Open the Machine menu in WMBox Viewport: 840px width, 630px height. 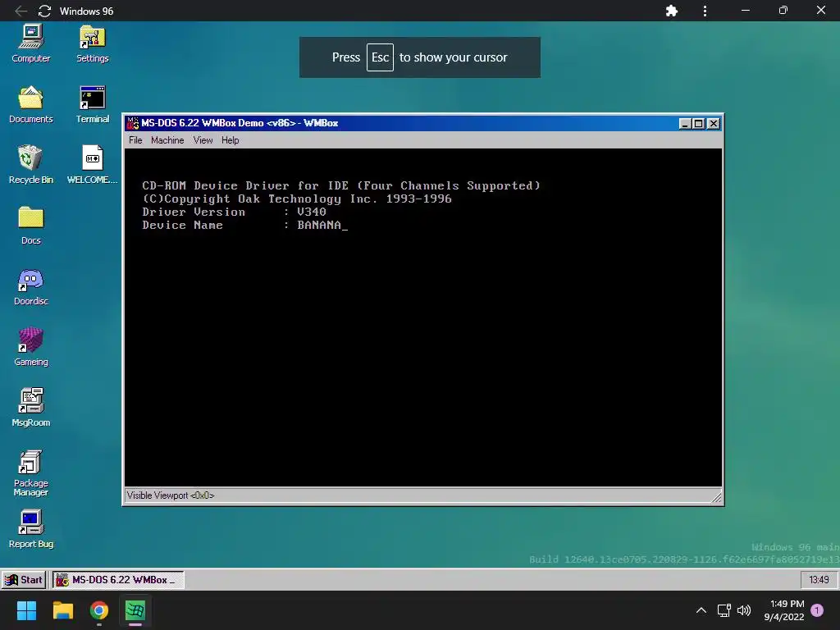tap(167, 140)
